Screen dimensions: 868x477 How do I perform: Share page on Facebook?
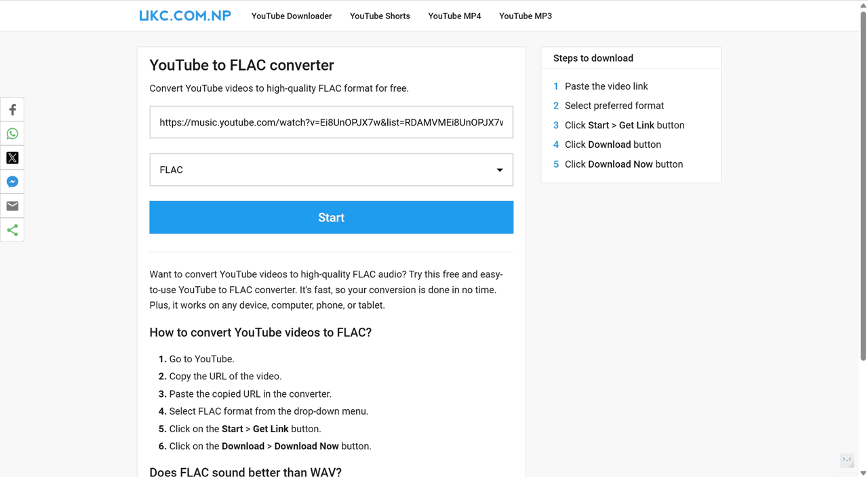12,110
